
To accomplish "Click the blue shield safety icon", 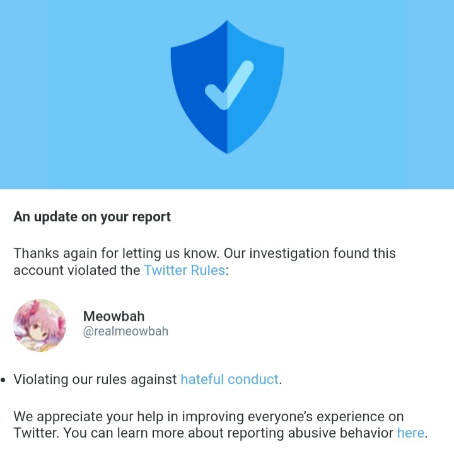I will pos(227,87).
